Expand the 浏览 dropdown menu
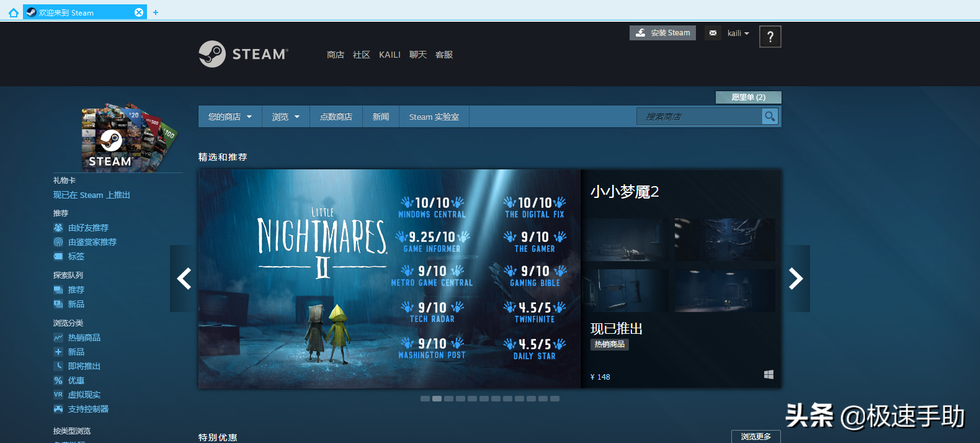This screenshot has width=980, height=443. pos(285,117)
